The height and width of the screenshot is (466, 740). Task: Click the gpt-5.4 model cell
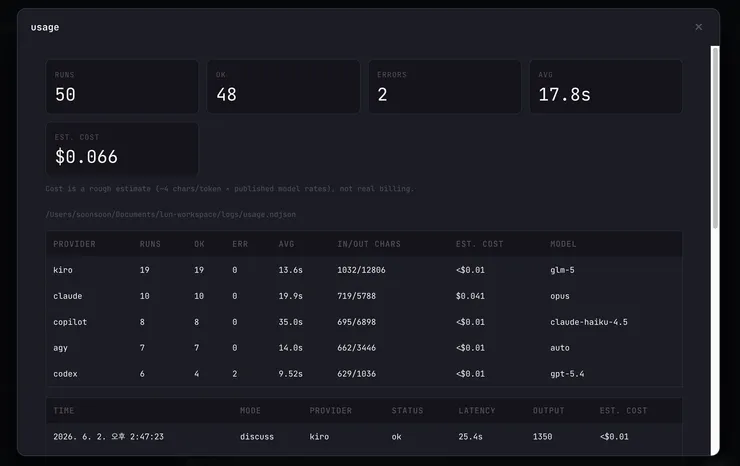coord(567,374)
